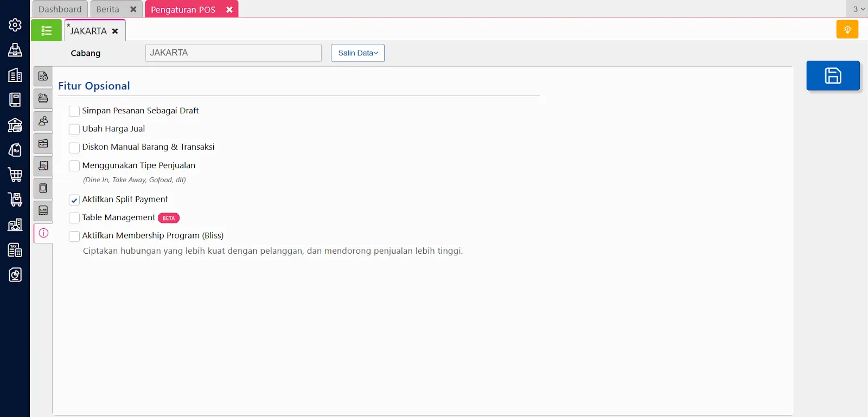Expand the tab counter dropdown showing 3
The height and width of the screenshot is (417, 868).
coord(858,9)
